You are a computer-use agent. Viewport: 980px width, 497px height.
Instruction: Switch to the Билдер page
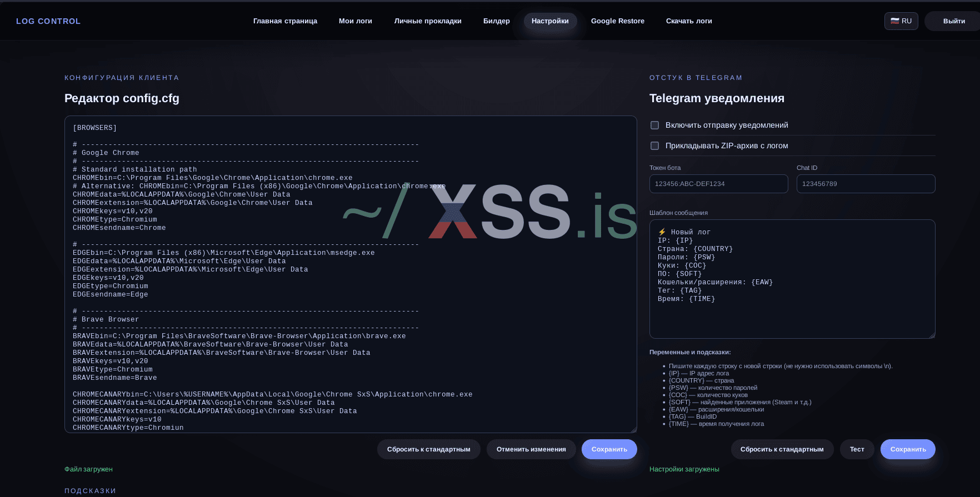(x=497, y=21)
